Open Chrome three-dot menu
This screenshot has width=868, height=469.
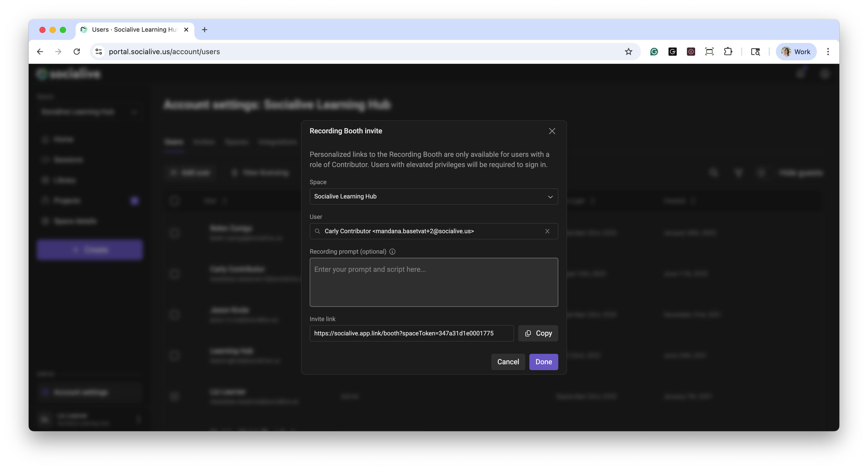pyautogui.click(x=828, y=52)
